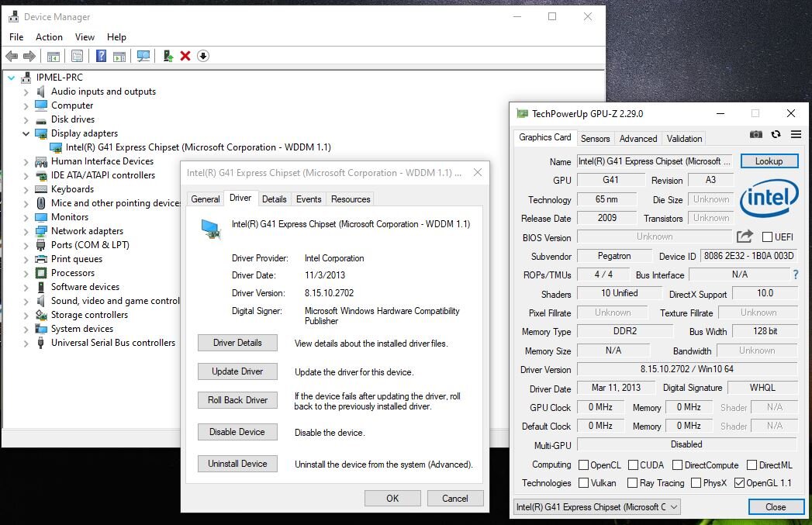The width and height of the screenshot is (812, 525).
Task: Toggle the Ray Tracing checkbox
Action: click(632, 483)
